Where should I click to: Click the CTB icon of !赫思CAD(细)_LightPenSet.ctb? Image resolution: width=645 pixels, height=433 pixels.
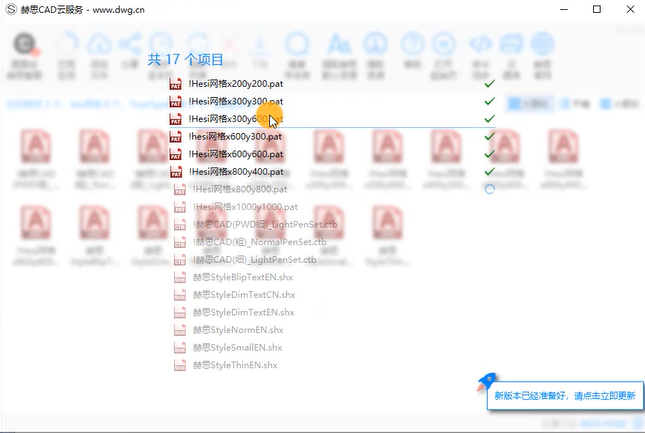click(180, 260)
